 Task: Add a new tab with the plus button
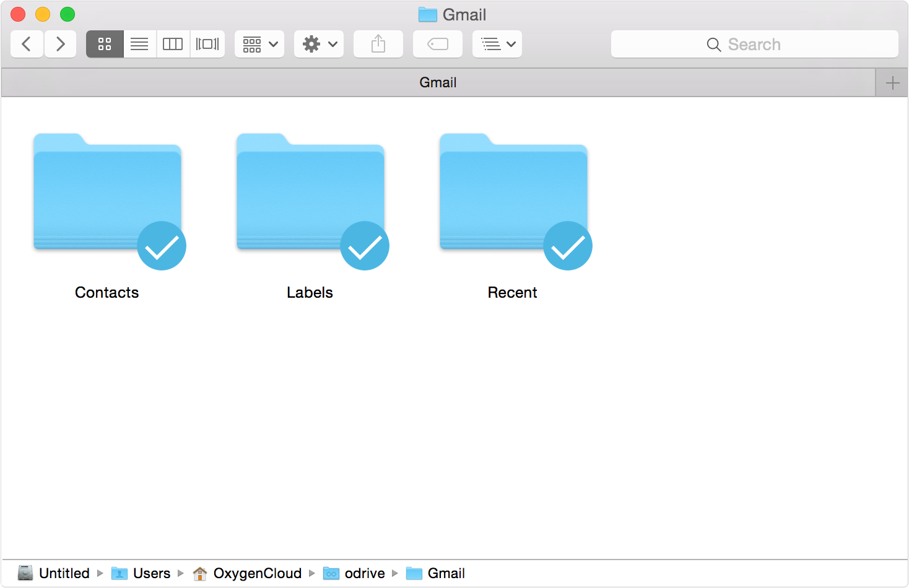click(892, 82)
